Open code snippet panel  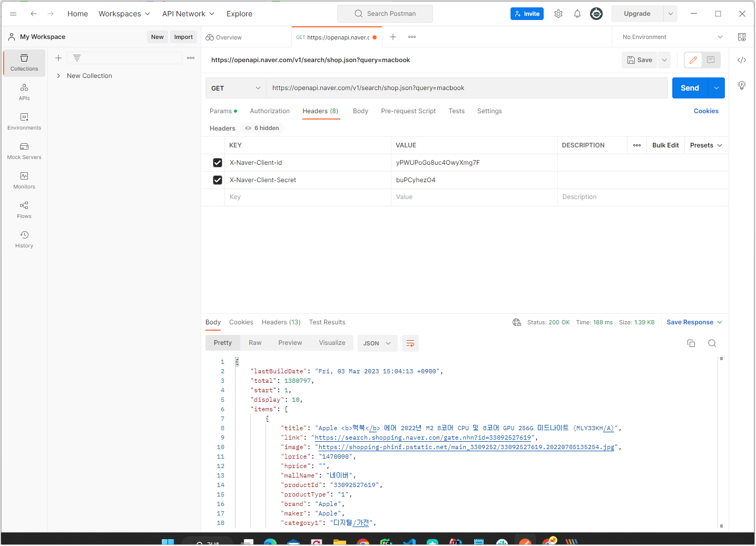coord(742,60)
